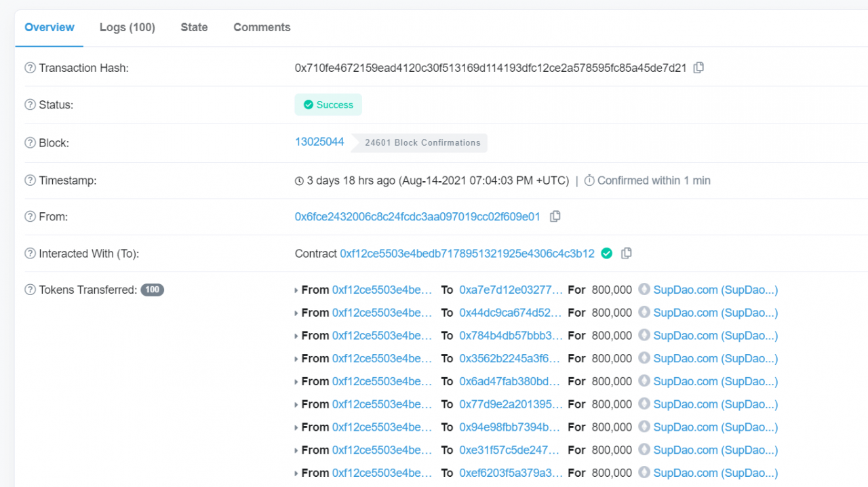This screenshot has height=487, width=868.
Task: Click the Transaction Hash help icon
Action: (x=30, y=67)
